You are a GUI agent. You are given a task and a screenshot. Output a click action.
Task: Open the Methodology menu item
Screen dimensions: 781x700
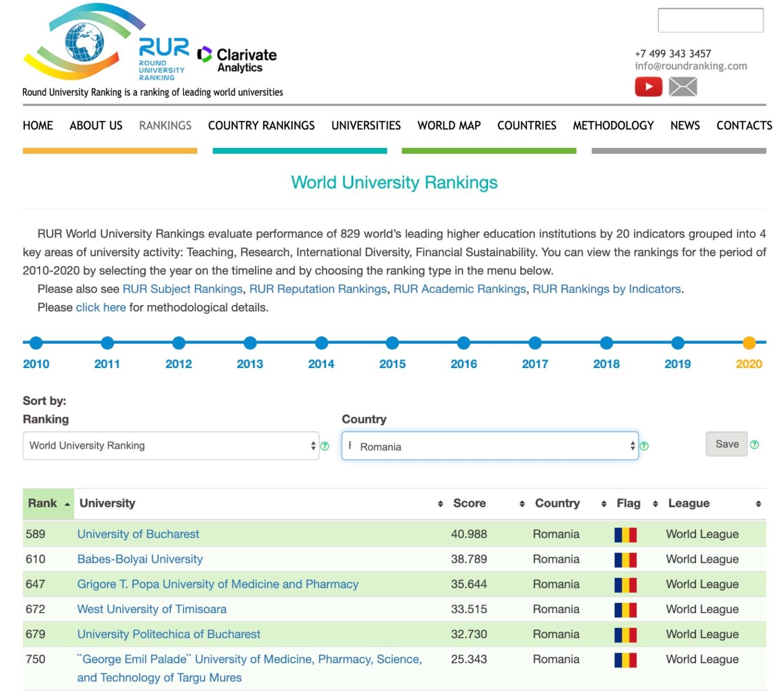(613, 126)
